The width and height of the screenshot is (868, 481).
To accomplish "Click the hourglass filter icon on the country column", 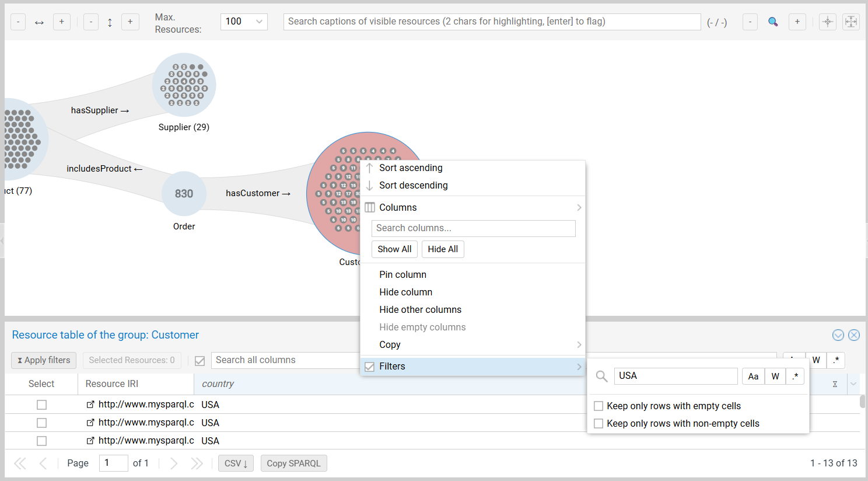I will click(x=835, y=384).
